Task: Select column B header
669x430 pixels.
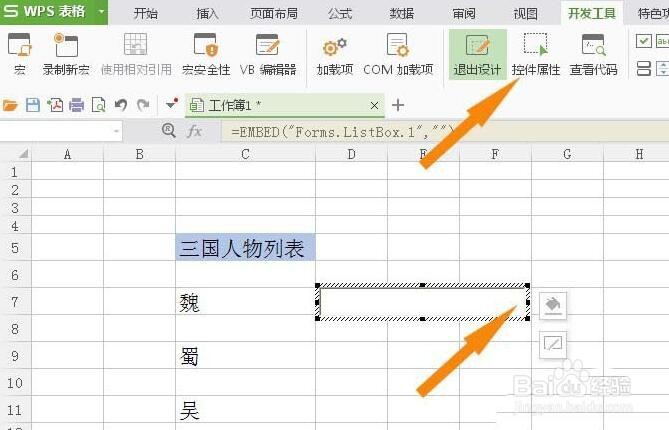Action: (140, 154)
